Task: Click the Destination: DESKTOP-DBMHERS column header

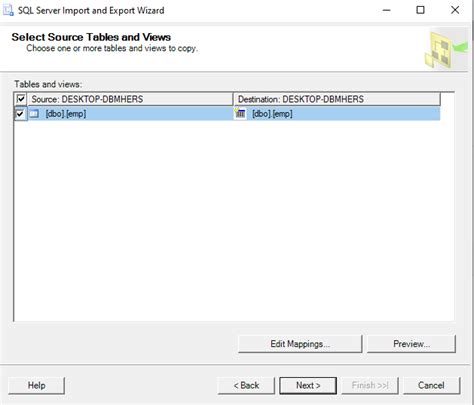Action: [337, 99]
